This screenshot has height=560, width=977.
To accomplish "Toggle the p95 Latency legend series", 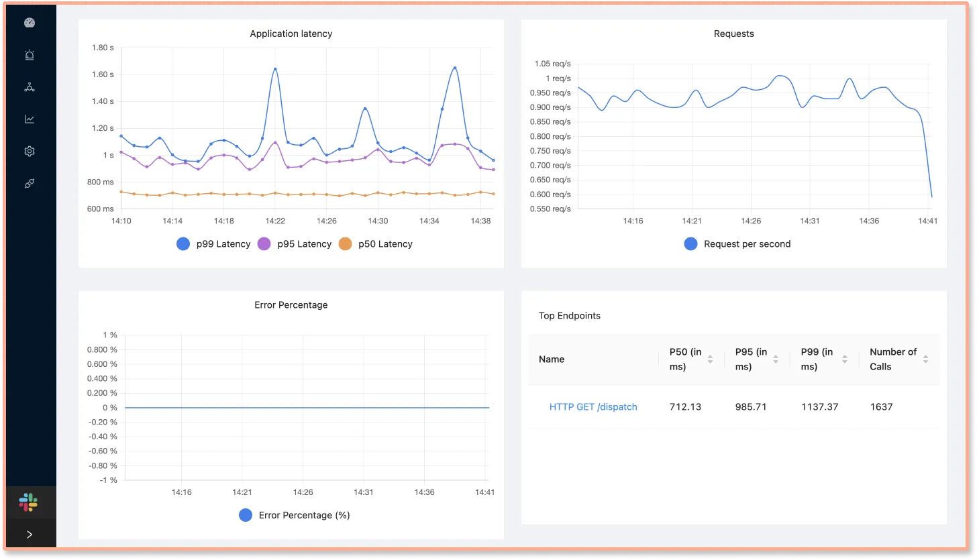I will pyautogui.click(x=295, y=244).
